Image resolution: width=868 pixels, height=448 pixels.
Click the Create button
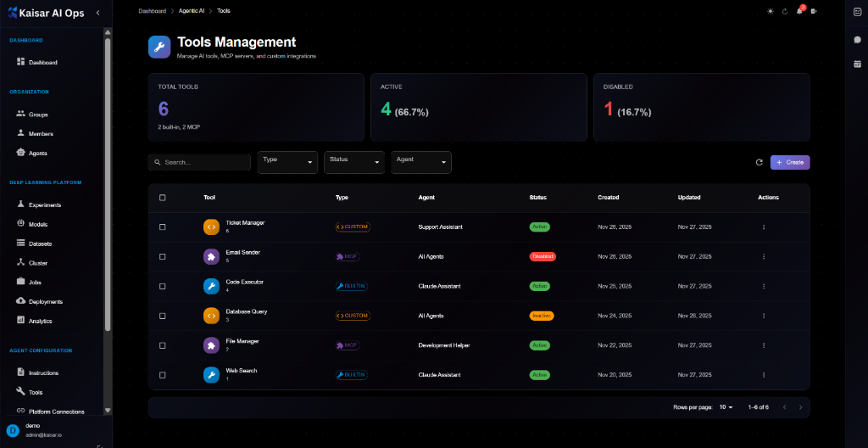click(790, 162)
